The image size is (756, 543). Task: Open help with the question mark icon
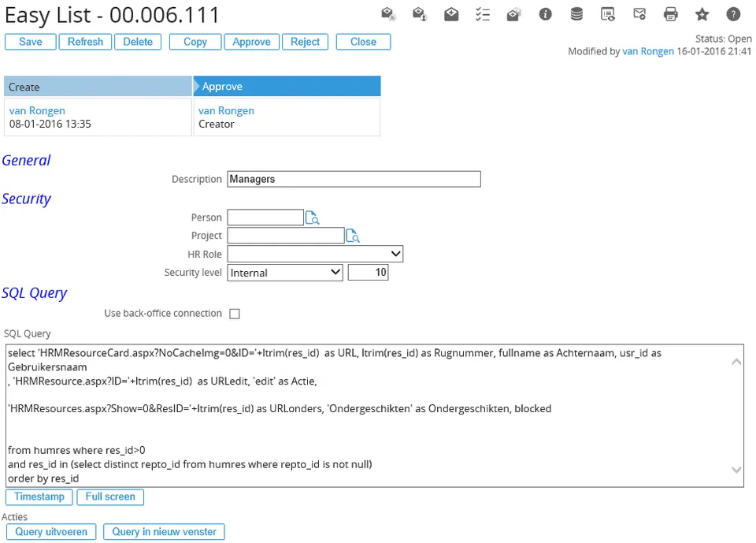(x=733, y=14)
